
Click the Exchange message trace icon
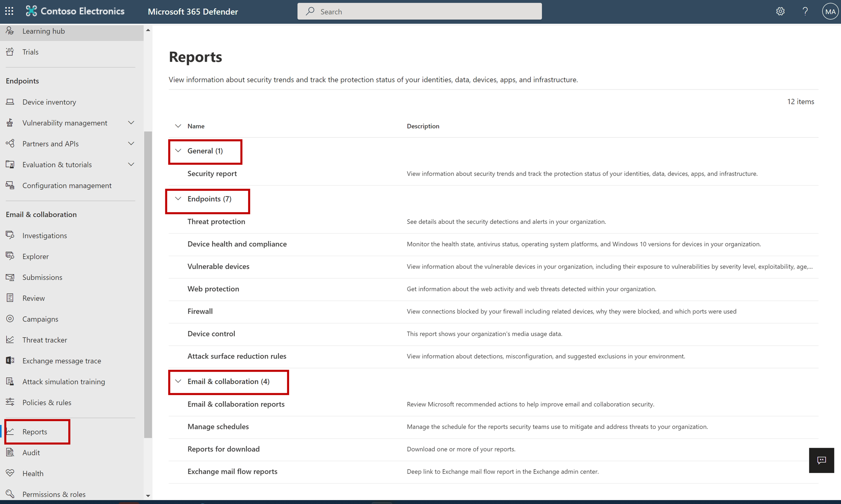[x=10, y=360]
